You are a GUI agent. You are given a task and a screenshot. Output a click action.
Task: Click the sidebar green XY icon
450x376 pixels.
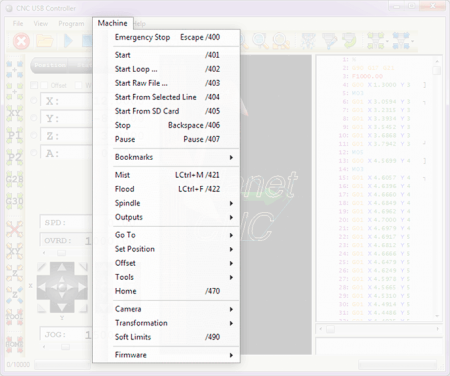coord(14,113)
